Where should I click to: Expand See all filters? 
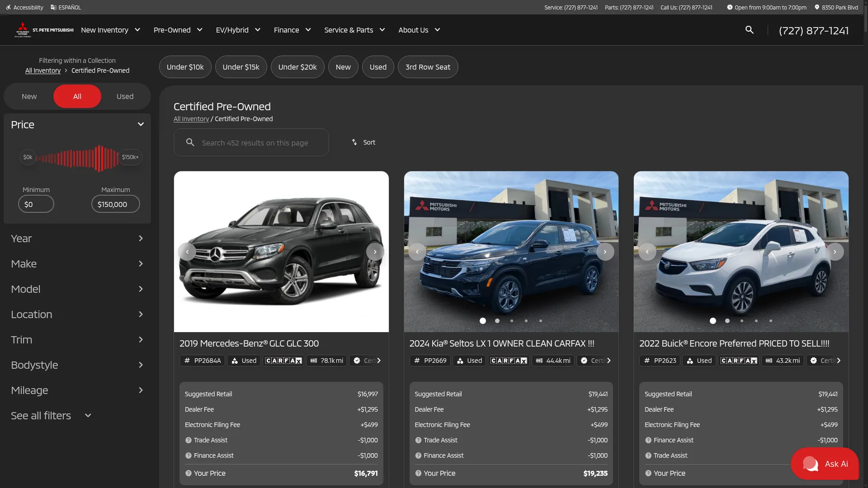coord(51,416)
